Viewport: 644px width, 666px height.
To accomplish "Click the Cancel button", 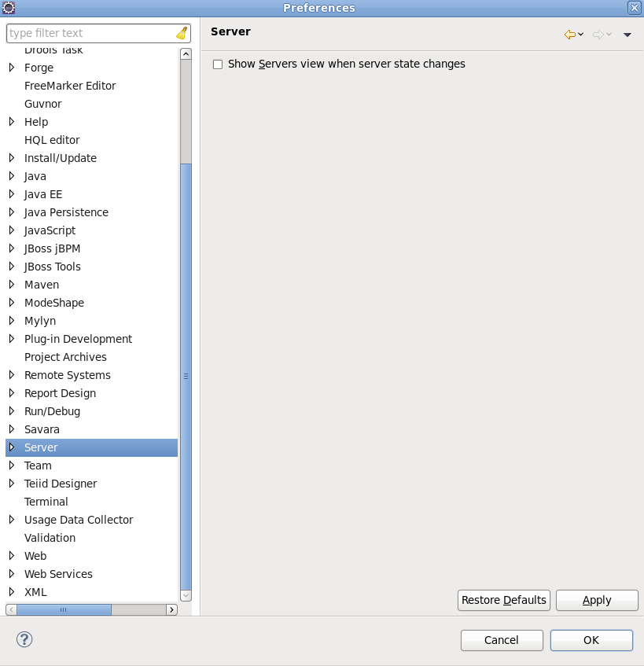I will 502,640.
